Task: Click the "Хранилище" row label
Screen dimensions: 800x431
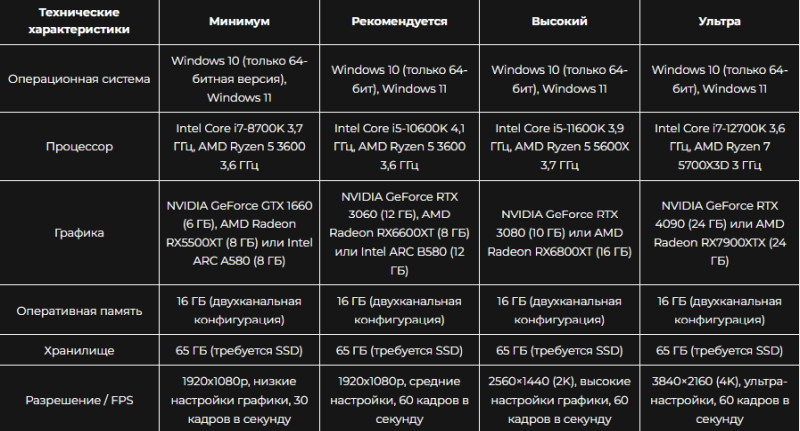Action: coord(78,351)
